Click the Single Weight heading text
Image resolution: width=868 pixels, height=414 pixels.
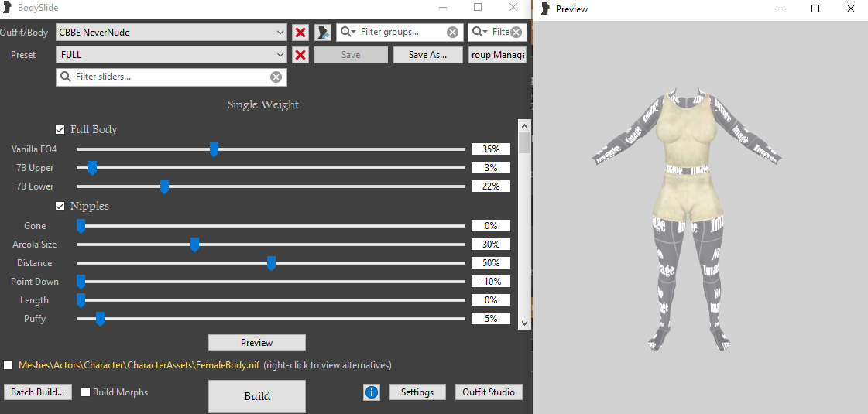[263, 104]
